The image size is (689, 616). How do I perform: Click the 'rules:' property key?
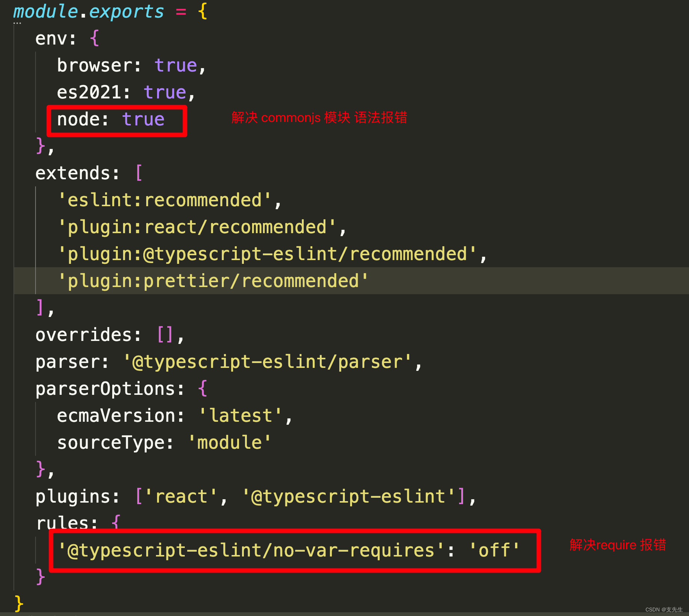67,523
